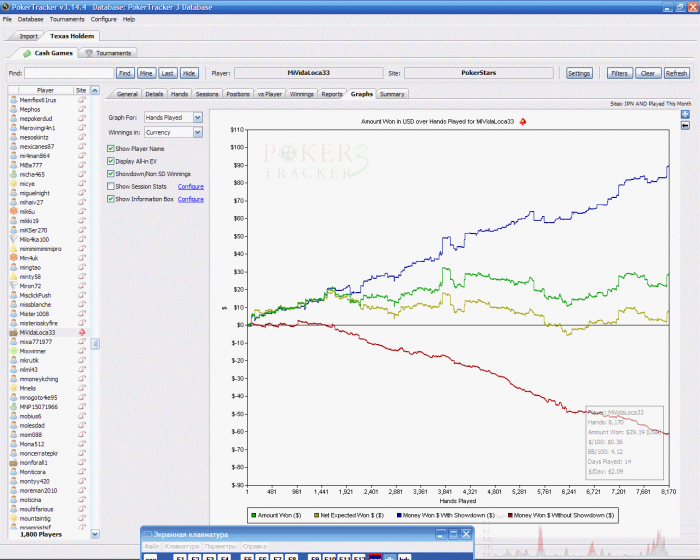
Task: Open the Graph For dropdown
Action: (x=198, y=117)
